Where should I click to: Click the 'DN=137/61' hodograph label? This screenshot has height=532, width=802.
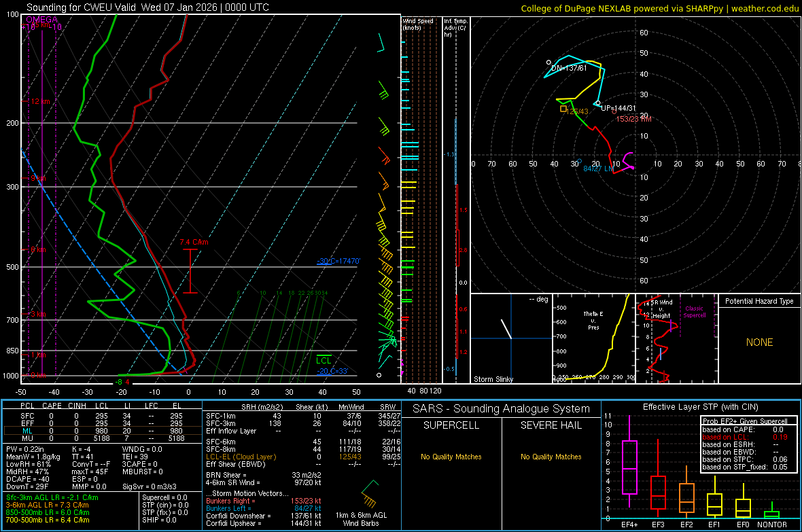tap(570, 68)
